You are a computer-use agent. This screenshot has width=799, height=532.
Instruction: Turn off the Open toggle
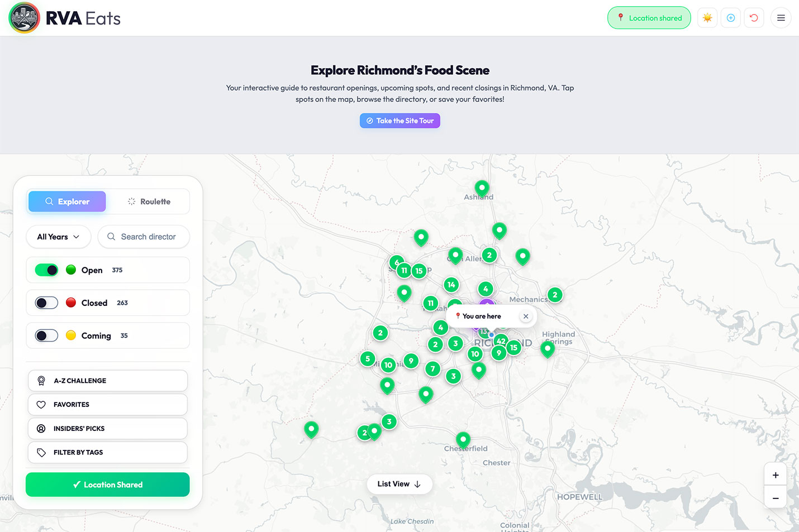point(46,270)
